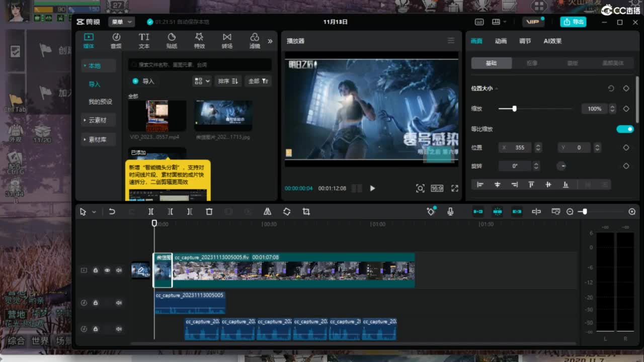Add keyframe for 旋转 rotation
The height and width of the screenshot is (362, 644).
pos(626,166)
